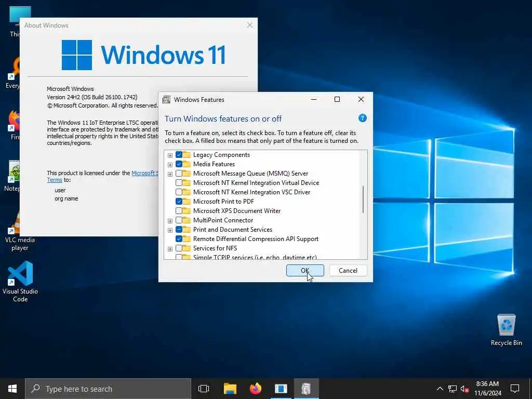Viewport: 532px width, 399px height.
Task: Check Microsoft NT Kernel Integration Virtual Device
Action: point(179,183)
